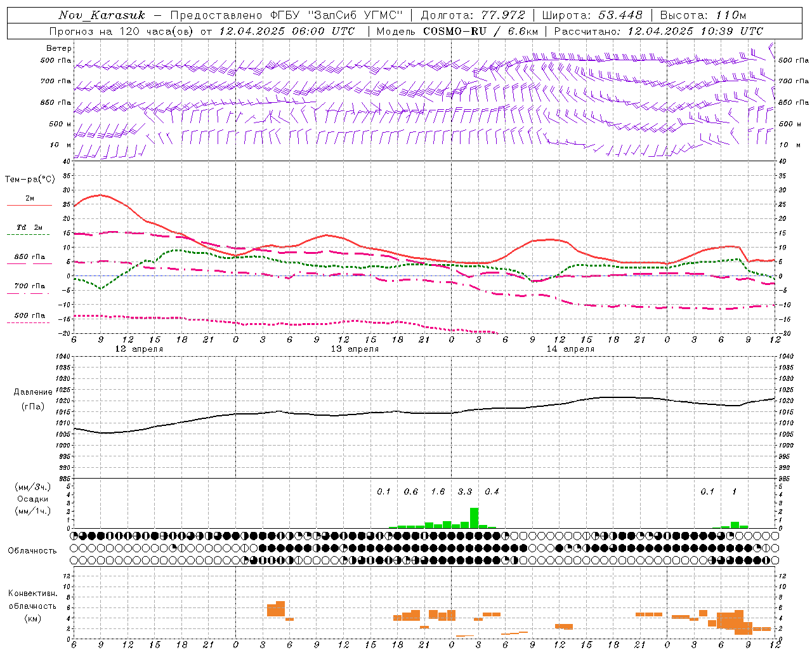This screenshot has width=812, height=650.
Task: Click the Конвективн. convective cloud label
Action: click(x=32, y=594)
